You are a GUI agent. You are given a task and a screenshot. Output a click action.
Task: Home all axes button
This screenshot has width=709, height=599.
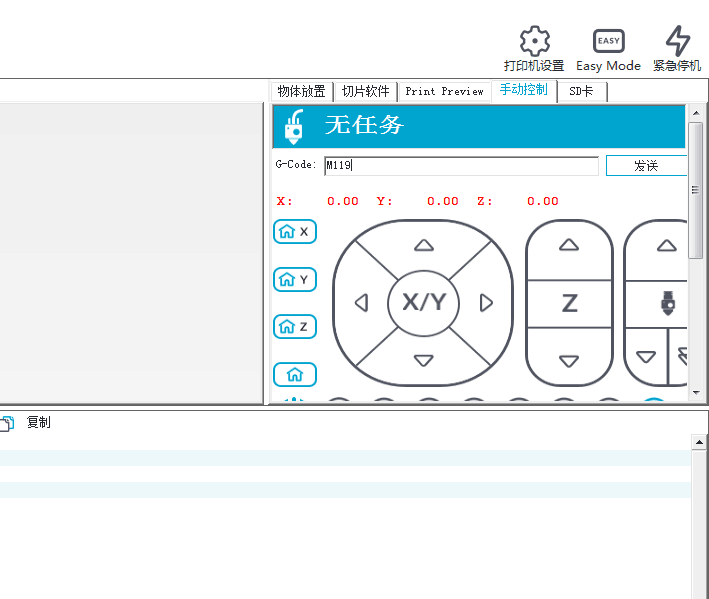(x=295, y=375)
